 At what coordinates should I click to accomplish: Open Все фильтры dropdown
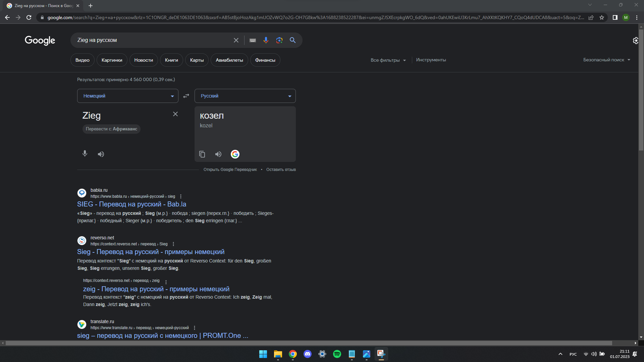[x=388, y=60]
